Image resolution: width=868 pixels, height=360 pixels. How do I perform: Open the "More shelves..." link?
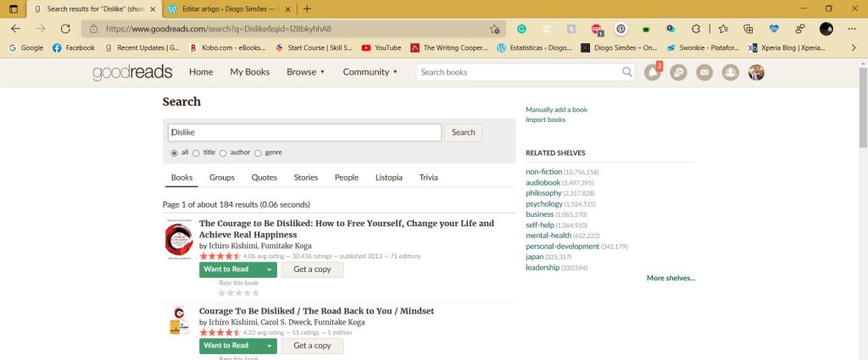point(670,278)
